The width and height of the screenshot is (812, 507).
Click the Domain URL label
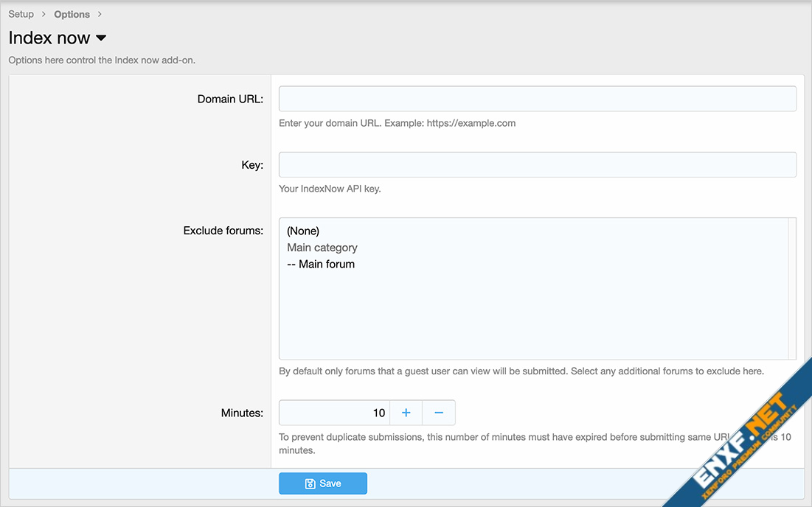[230, 99]
